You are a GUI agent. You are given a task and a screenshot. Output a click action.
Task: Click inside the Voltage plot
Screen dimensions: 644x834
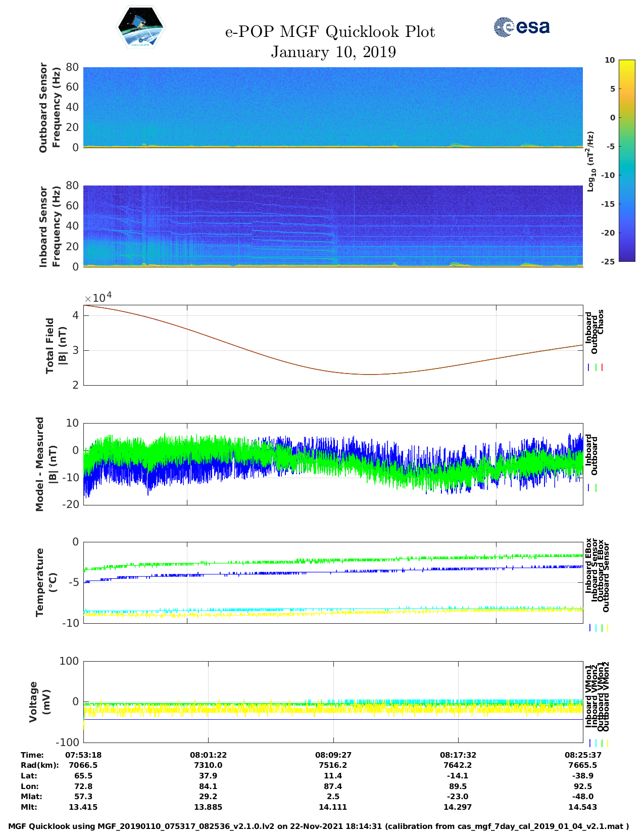click(x=333, y=702)
